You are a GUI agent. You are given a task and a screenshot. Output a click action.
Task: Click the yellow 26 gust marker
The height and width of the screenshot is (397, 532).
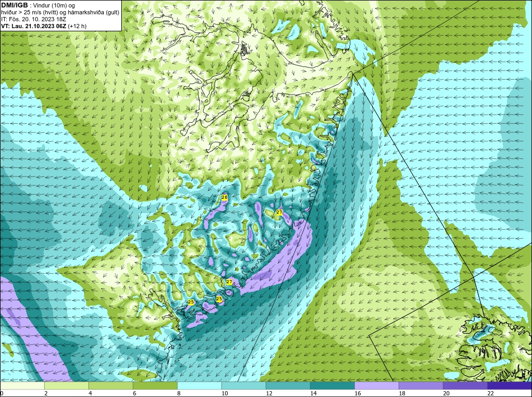click(225, 197)
